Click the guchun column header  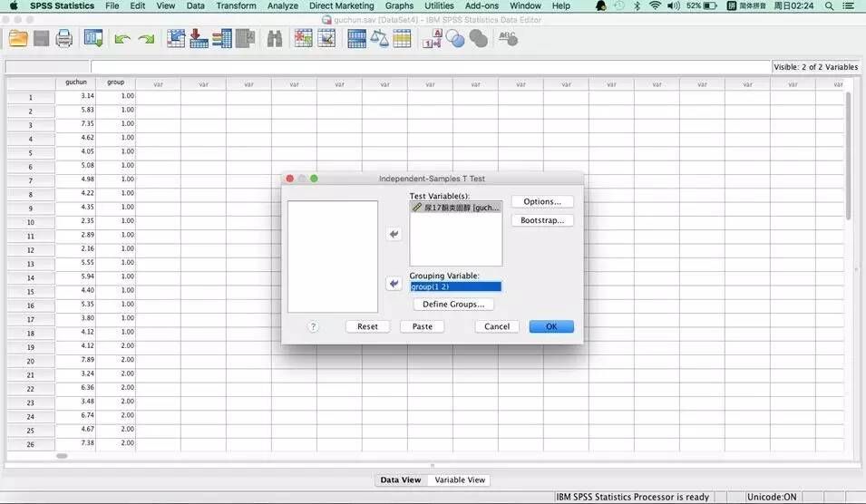[75, 82]
